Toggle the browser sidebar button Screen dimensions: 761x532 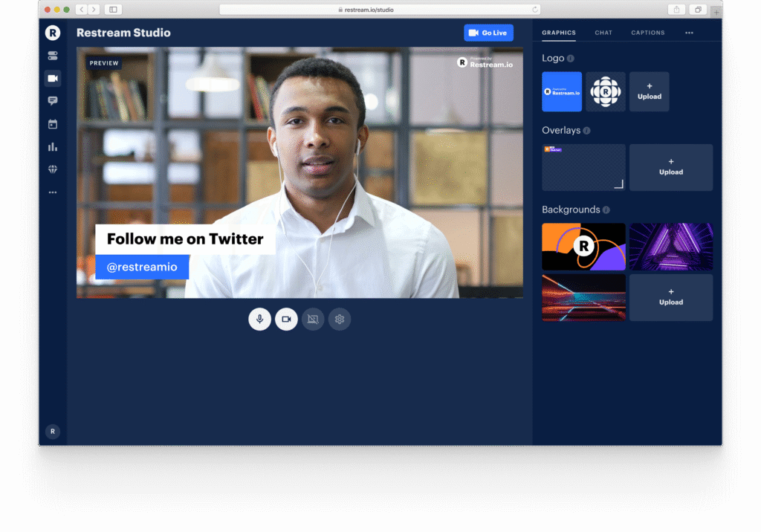coord(113,9)
